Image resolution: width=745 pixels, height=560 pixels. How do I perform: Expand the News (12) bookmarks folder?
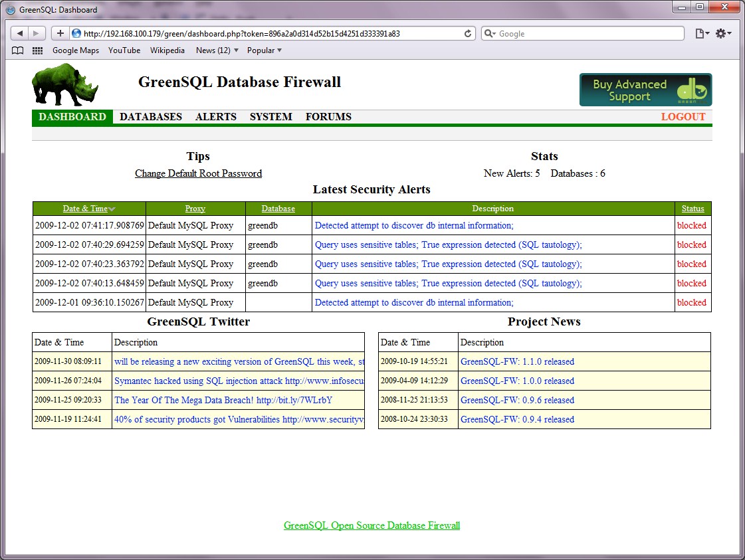point(217,50)
